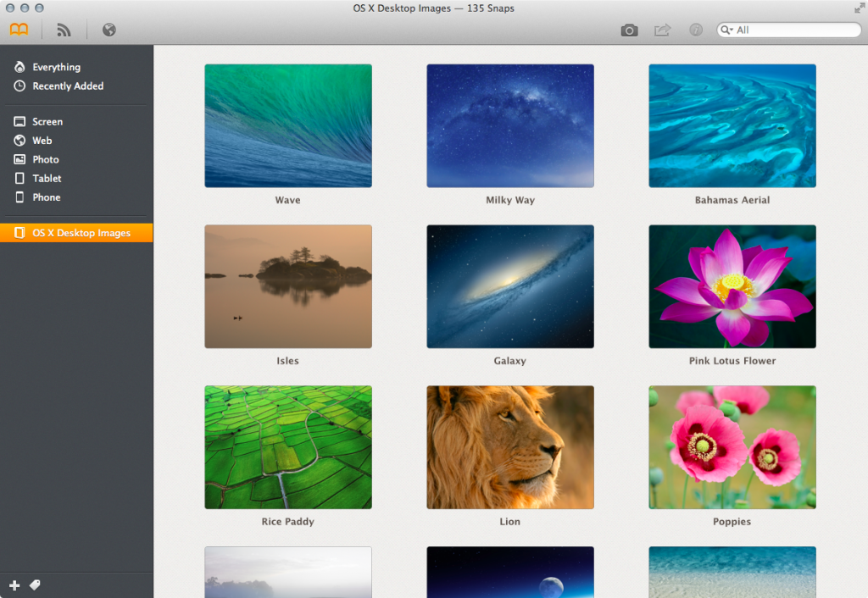This screenshot has height=598, width=868.
Task: Click the share arrow icon
Action: 662,30
